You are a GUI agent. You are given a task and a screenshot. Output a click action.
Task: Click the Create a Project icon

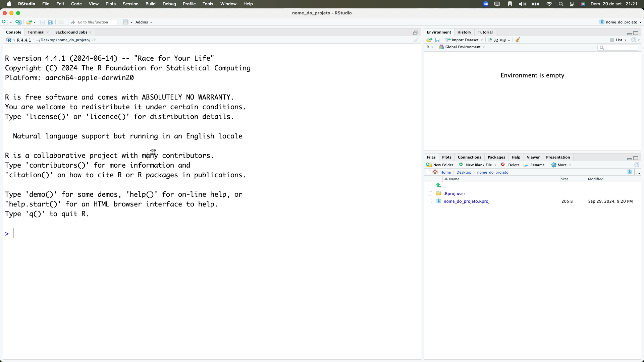(18, 22)
